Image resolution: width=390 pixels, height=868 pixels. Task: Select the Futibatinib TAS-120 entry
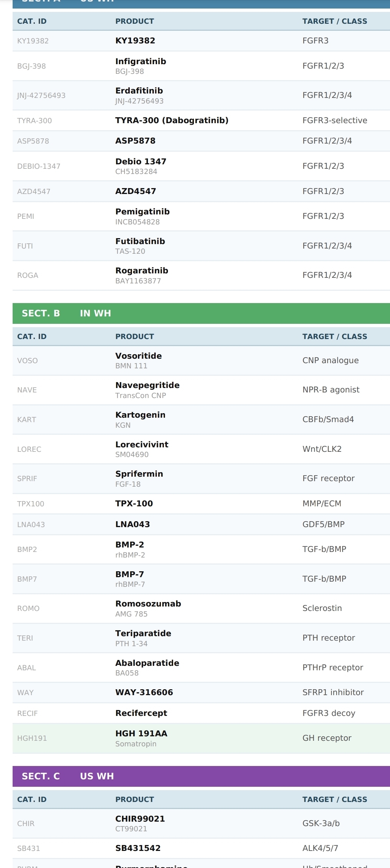click(x=201, y=246)
